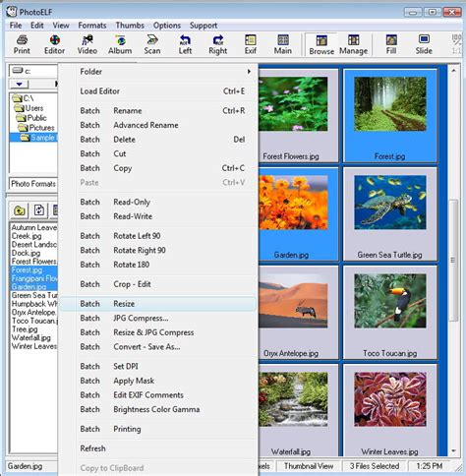The width and height of the screenshot is (466, 476).
Task: Open the c: drive selector
Action: (x=33, y=71)
